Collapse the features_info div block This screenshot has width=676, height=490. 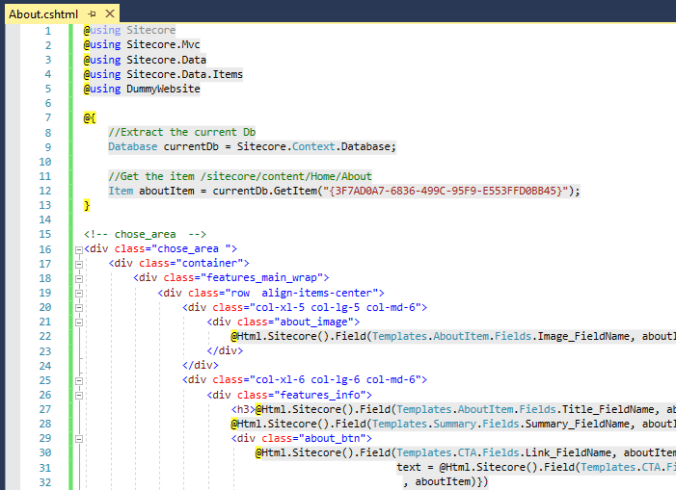pos(77,394)
